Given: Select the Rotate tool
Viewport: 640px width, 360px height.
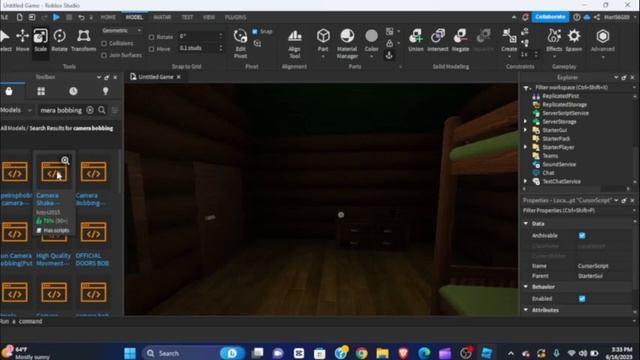Looking at the screenshot, I should 59,40.
